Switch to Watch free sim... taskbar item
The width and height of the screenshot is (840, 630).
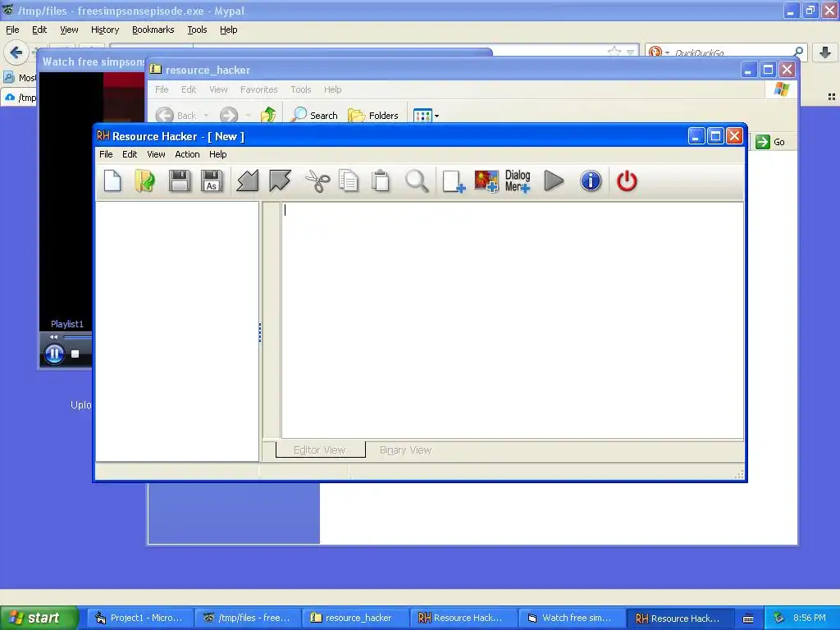click(570, 618)
